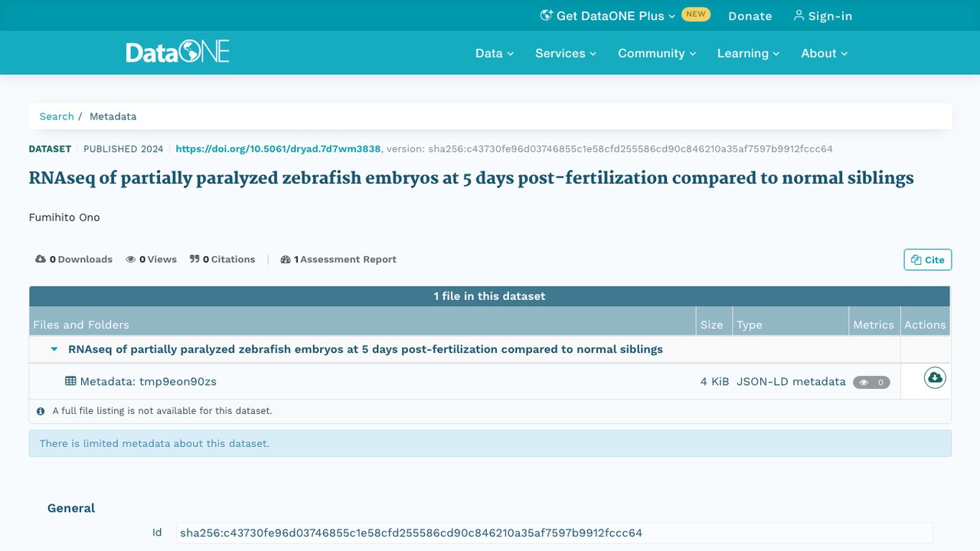Click the info icon beside full file listing notice
The height and width of the screenshot is (551, 980).
(41, 411)
